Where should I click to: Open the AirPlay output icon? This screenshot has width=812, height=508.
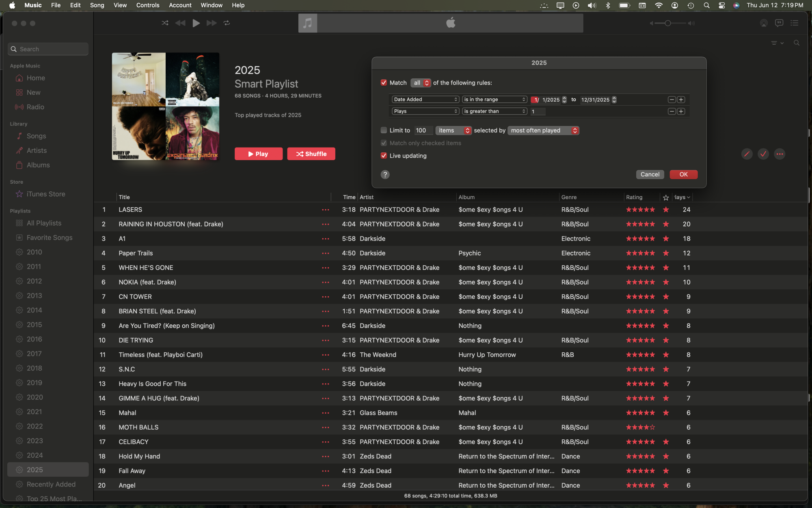(x=764, y=23)
